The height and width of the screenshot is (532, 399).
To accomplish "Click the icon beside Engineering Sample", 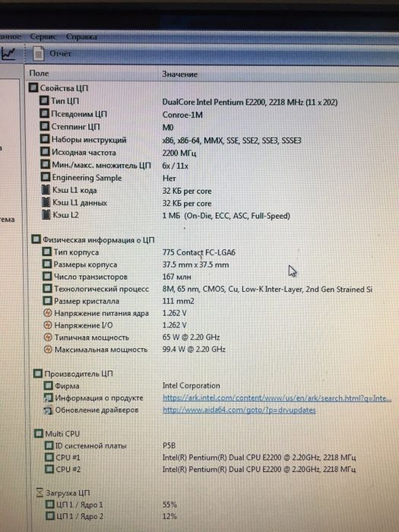I will tap(45, 177).
